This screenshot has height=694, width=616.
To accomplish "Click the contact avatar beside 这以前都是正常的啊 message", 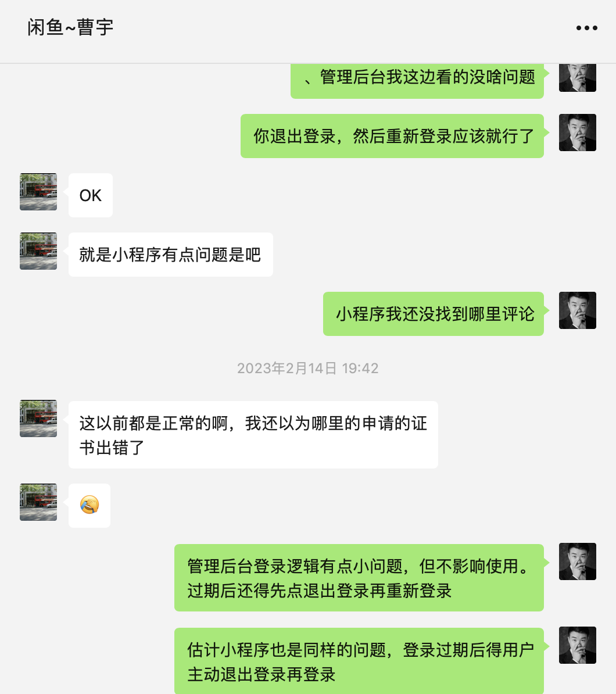I will pyautogui.click(x=38, y=418).
